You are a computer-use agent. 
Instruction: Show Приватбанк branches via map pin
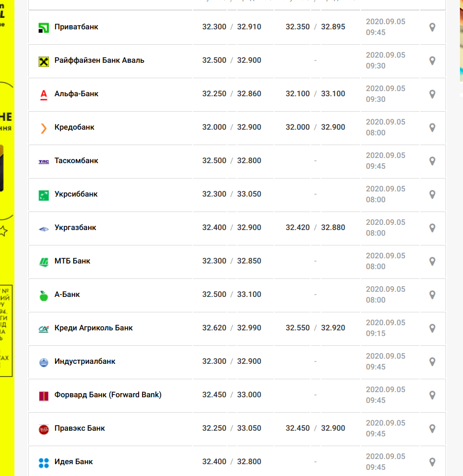(x=432, y=27)
